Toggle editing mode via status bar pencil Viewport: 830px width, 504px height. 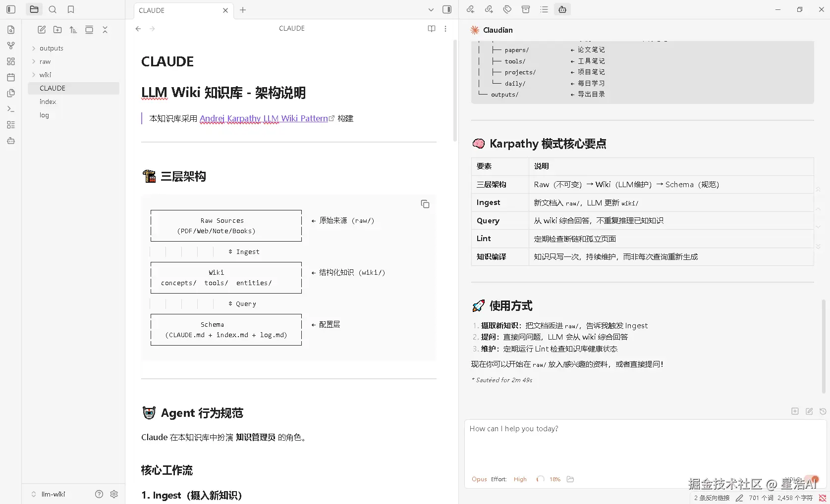(x=739, y=498)
